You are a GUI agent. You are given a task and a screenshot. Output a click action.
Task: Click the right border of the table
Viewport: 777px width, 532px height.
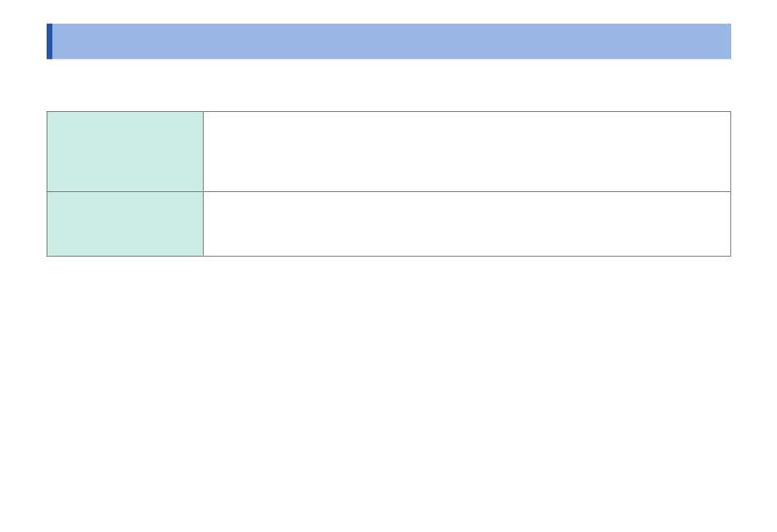tap(731, 184)
